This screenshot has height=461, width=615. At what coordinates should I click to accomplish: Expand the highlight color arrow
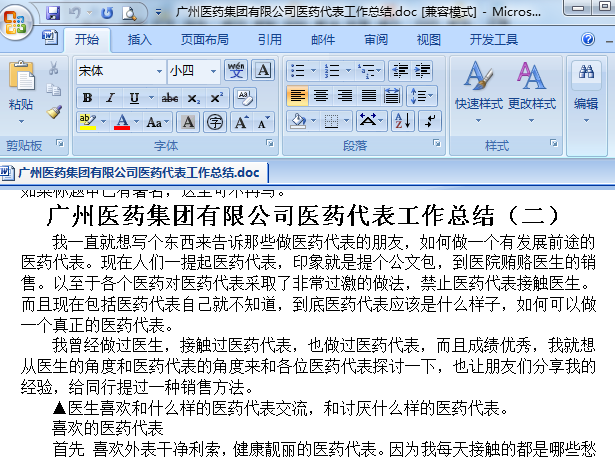(x=104, y=122)
